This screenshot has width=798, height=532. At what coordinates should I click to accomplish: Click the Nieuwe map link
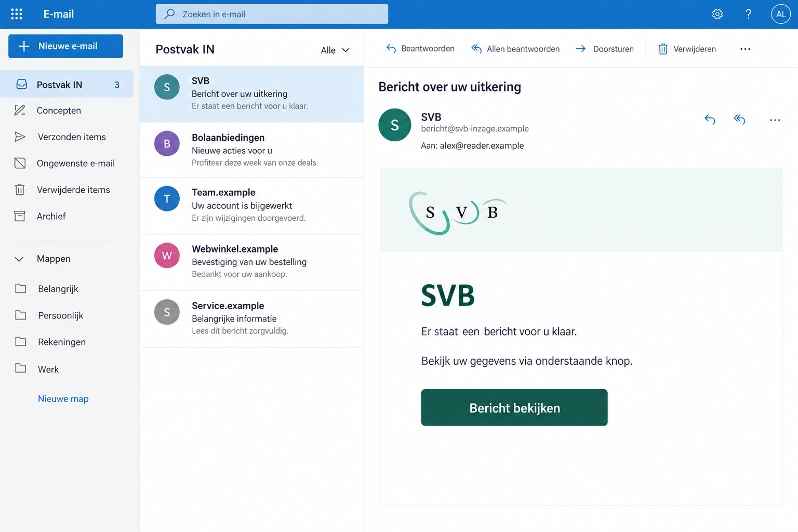(x=63, y=398)
